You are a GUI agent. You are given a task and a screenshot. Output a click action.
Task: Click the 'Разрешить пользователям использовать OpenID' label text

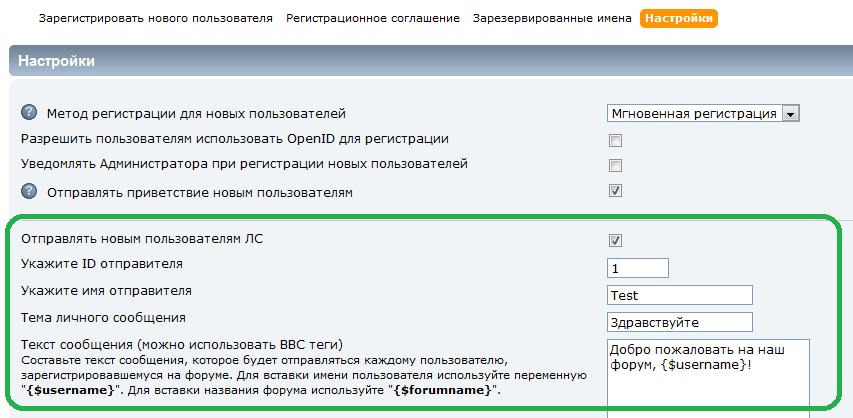click(x=234, y=139)
